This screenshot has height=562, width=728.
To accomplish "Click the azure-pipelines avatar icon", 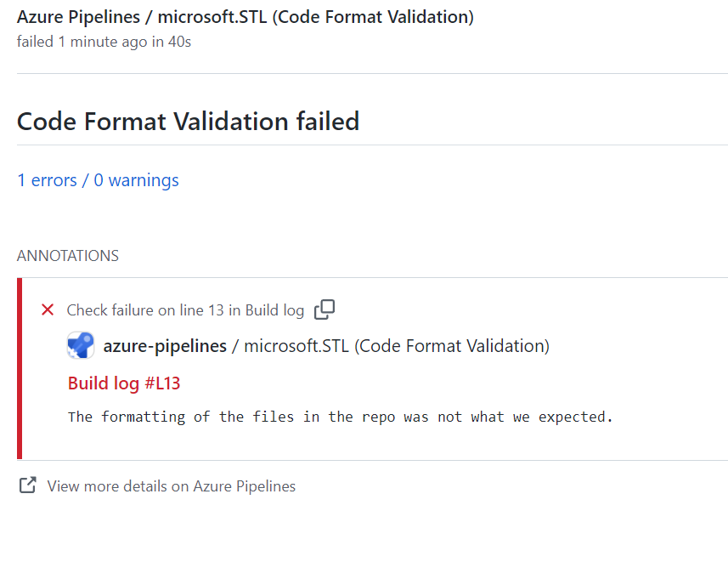I will [x=81, y=346].
